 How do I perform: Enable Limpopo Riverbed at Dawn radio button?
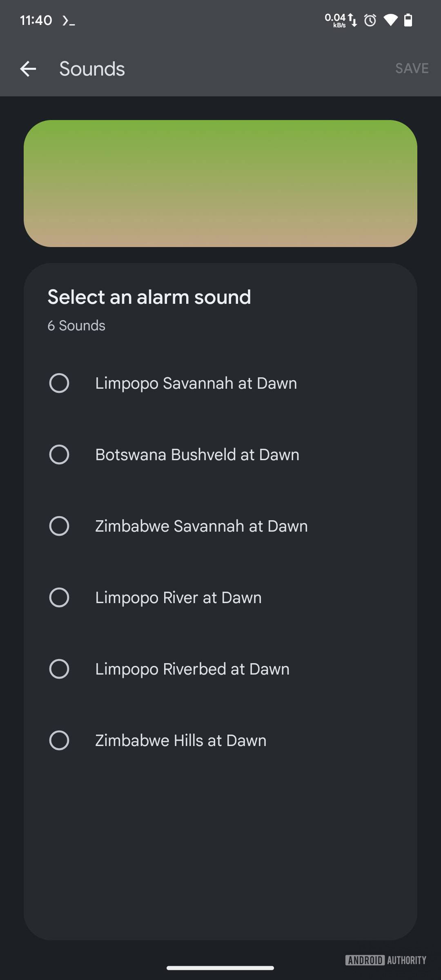pos(59,669)
